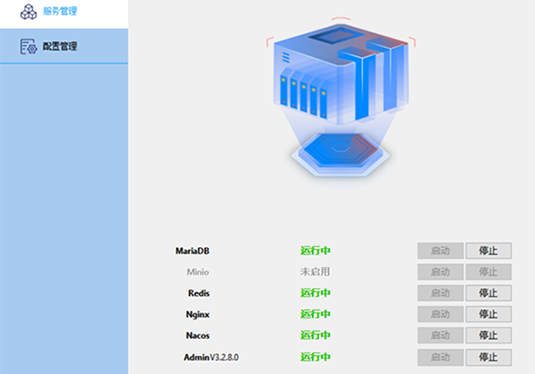Click the 启动 button for MariaDB
This screenshot has width=535, height=374.
coord(440,251)
